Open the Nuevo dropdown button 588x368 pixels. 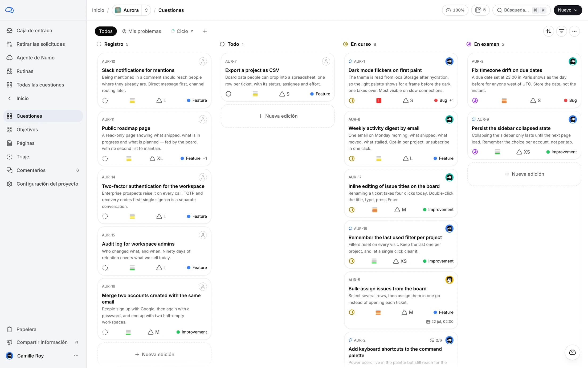568,10
